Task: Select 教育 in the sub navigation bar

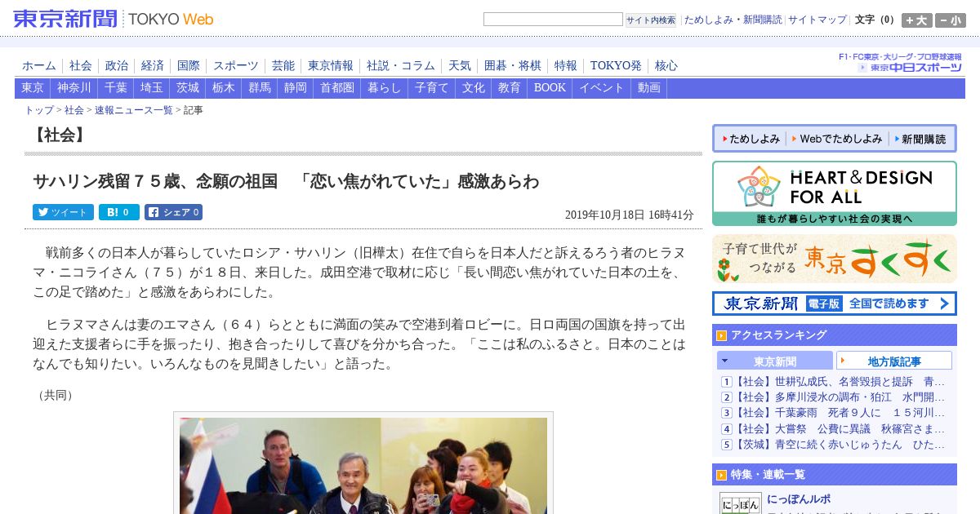Action: [x=510, y=88]
